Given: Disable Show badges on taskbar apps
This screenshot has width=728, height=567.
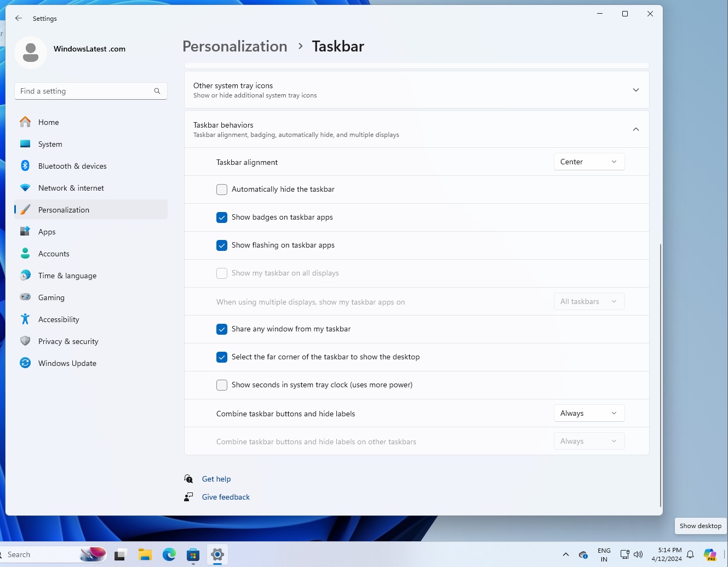Looking at the screenshot, I should (x=221, y=217).
